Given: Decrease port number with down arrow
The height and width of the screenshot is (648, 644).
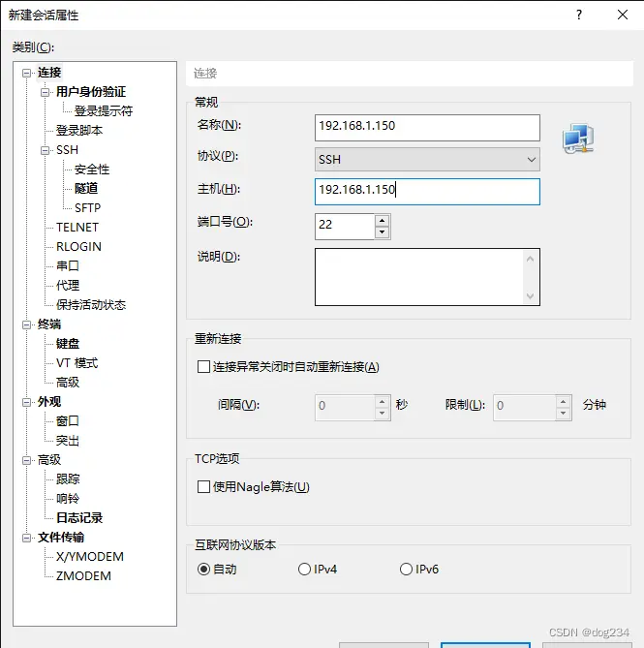Looking at the screenshot, I should click(x=382, y=232).
